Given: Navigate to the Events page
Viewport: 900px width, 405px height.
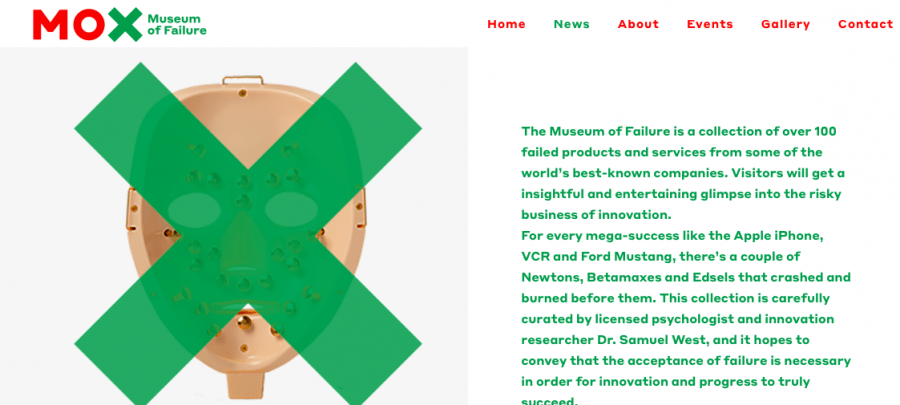Looking at the screenshot, I should coord(710,24).
